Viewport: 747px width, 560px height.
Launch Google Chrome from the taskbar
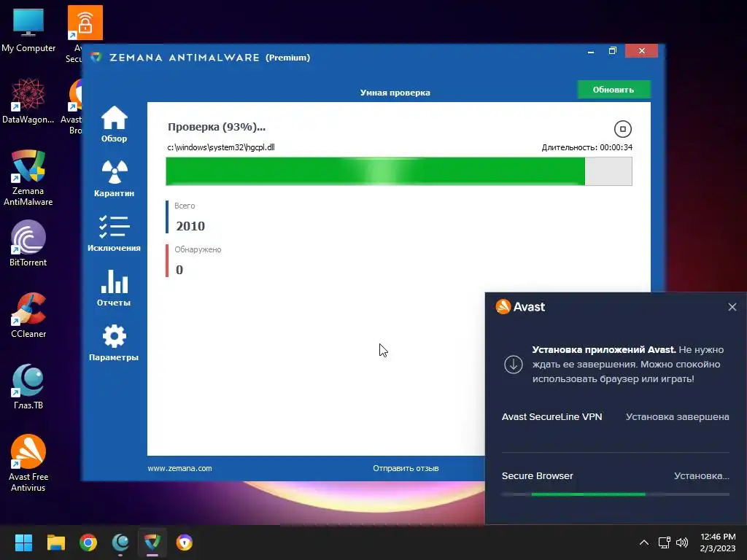point(88,542)
